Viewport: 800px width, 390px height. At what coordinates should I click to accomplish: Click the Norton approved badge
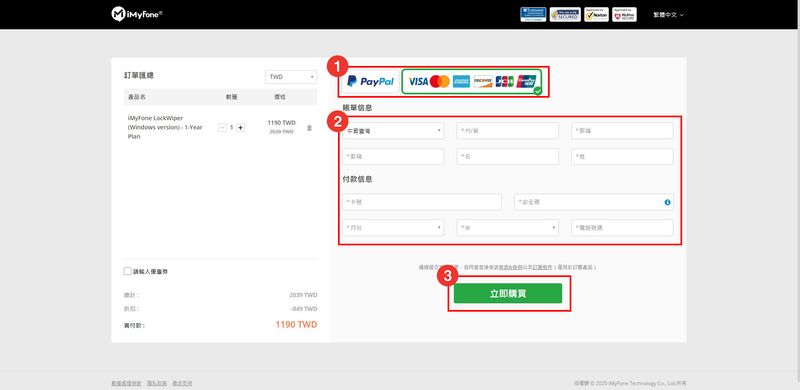[596, 14]
